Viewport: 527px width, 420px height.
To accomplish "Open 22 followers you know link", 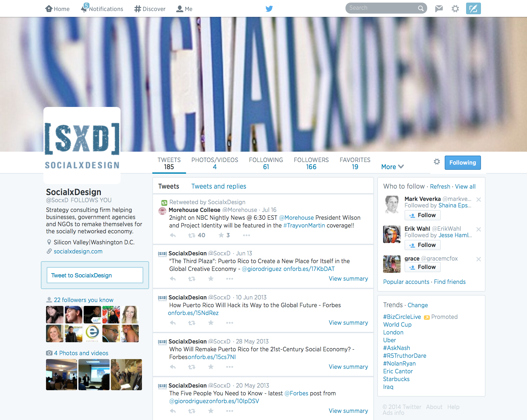I will coord(84,300).
